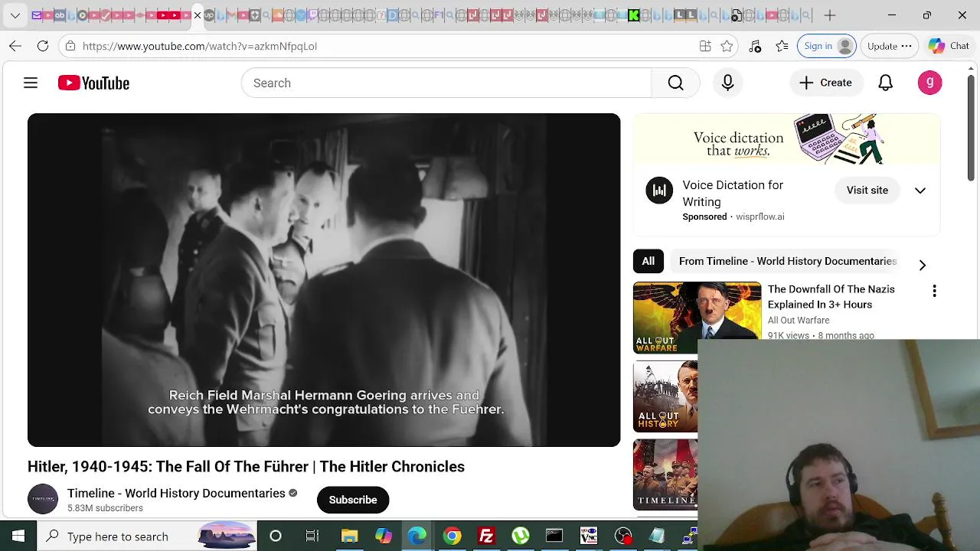Click the search magnifier button
This screenshot has height=551, width=980.
click(x=675, y=83)
